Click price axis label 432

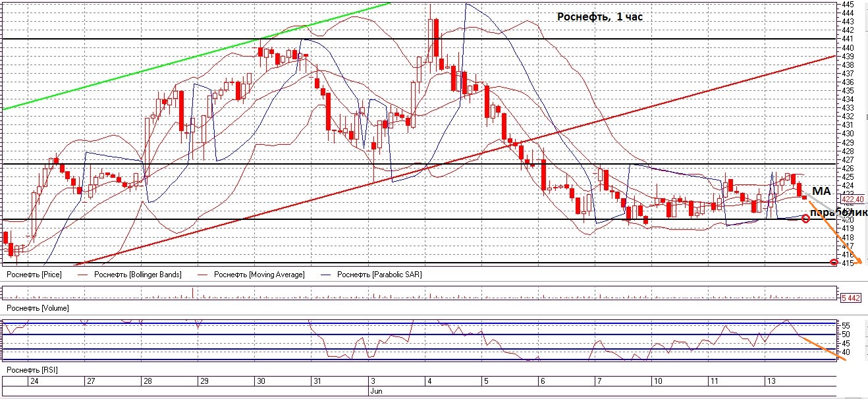pos(848,117)
